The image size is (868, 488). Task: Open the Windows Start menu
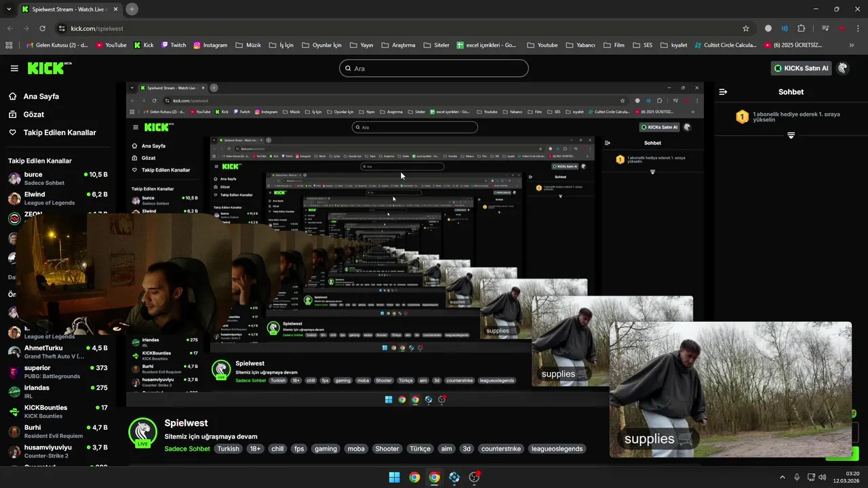pyautogui.click(x=394, y=477)
